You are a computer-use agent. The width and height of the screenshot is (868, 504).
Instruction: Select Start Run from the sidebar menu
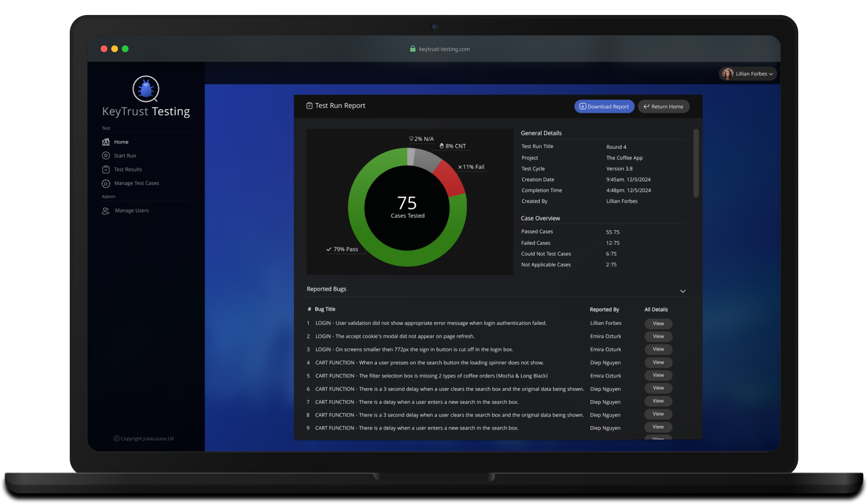click(x=125, y=155)
